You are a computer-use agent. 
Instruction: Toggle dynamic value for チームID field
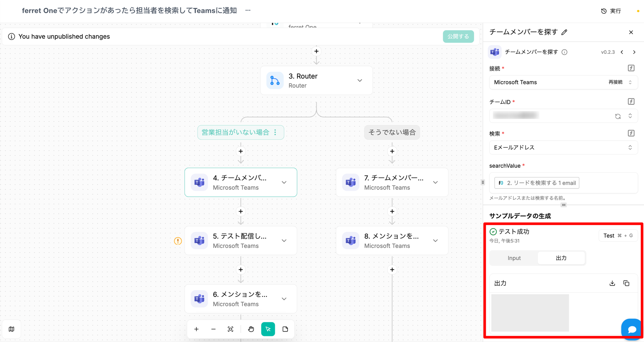(x=631, y=101)
